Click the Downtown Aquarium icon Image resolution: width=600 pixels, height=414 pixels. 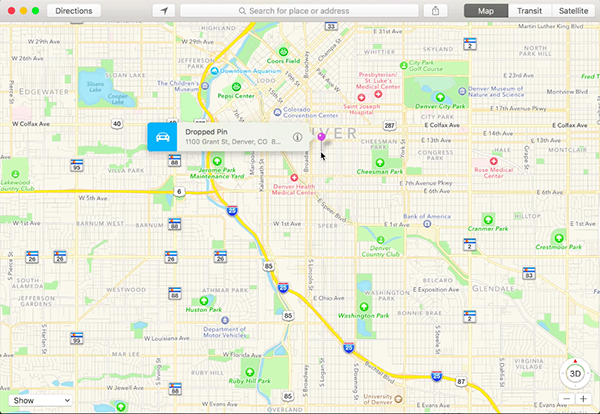pos(214,71)
